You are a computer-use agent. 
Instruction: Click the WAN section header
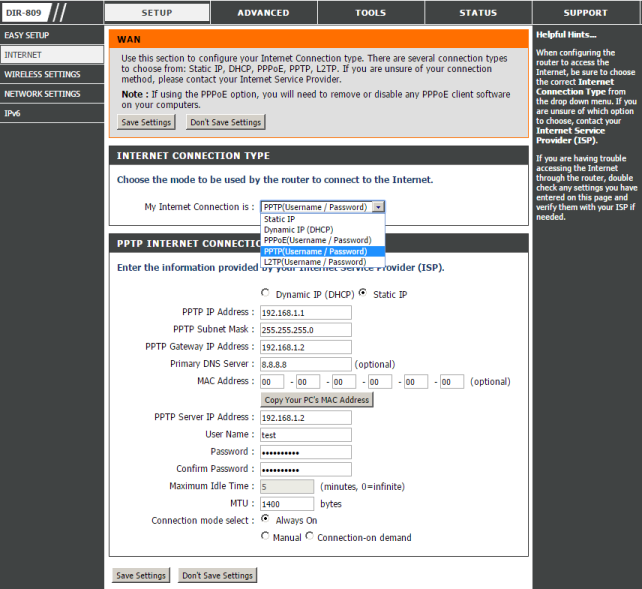coord(319,39)
